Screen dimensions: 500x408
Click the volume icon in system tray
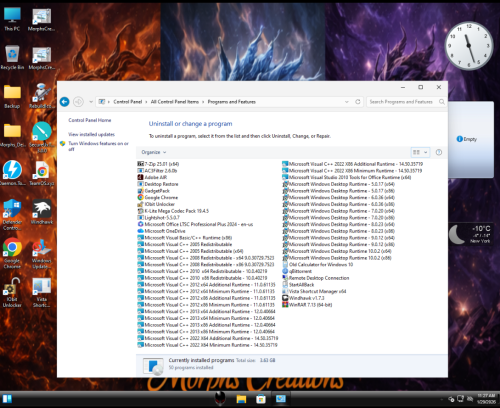pyautogui.click(x=470, y=398)
